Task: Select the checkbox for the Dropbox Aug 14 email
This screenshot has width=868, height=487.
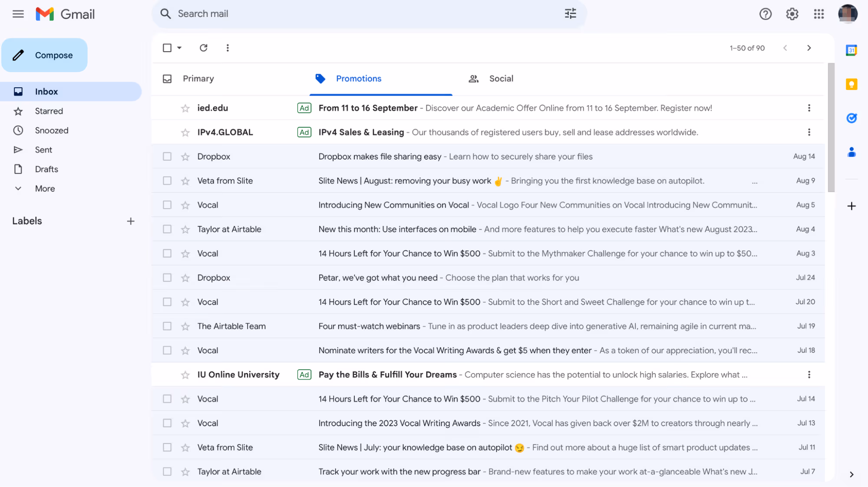Action: tap(167, 156)
